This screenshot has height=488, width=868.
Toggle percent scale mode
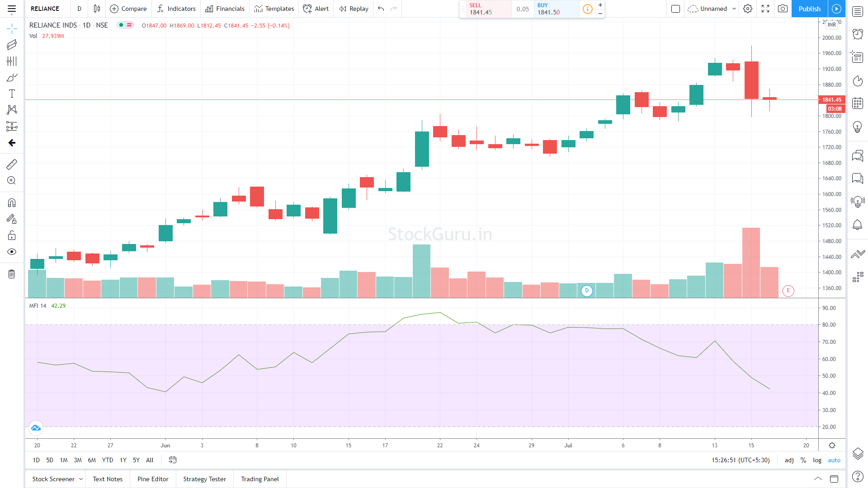(803, 460)
